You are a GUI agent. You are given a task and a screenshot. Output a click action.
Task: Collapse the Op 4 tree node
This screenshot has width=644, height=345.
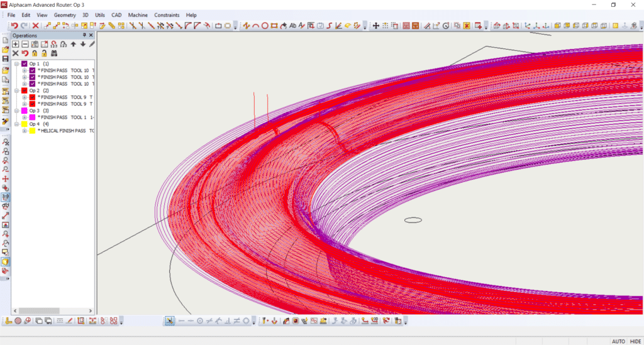click(x=17, y=124)
